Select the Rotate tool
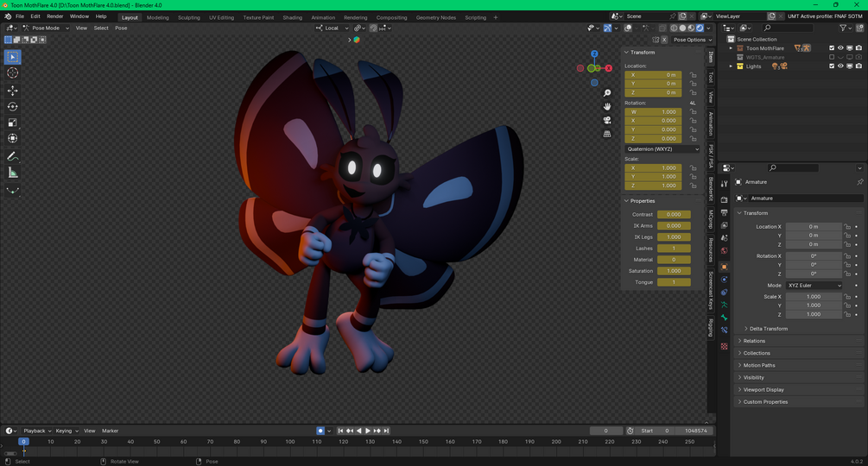Screen dimensions: 868x466 click(x=13, y=106)
